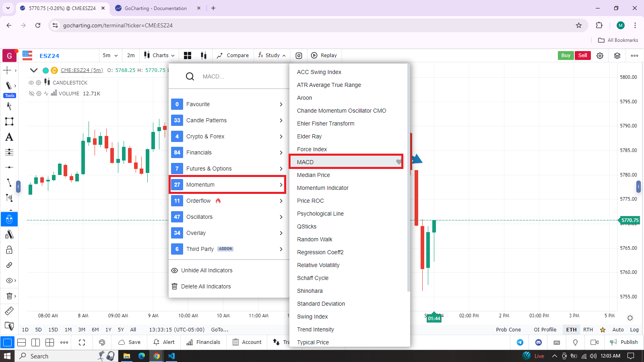The height and width of the screenshot is (362, 644).
Task: Open the delete drawings trash tool
Action: pos(9,296)
